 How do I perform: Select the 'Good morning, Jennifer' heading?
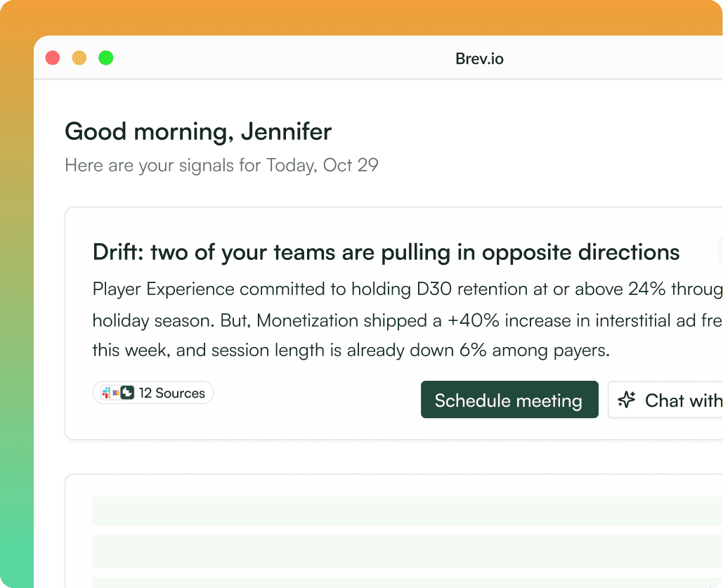click(198, 132)
